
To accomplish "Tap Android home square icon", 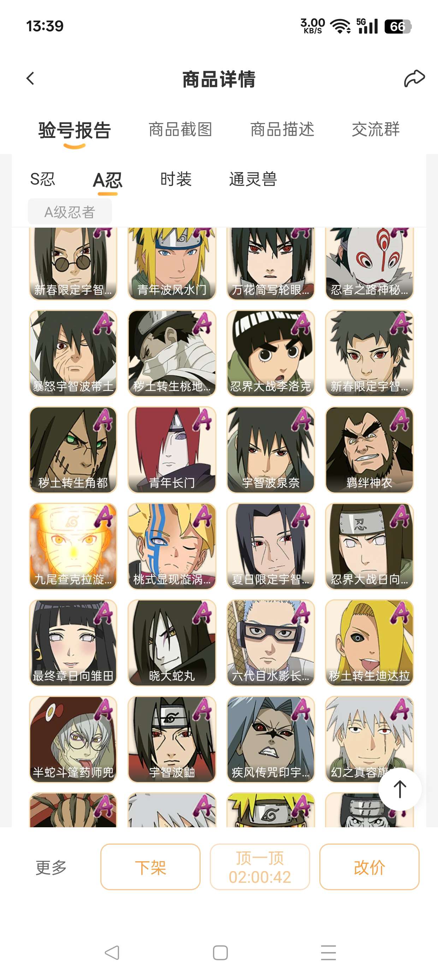I will pyautogui.click(x=220, y=953).
